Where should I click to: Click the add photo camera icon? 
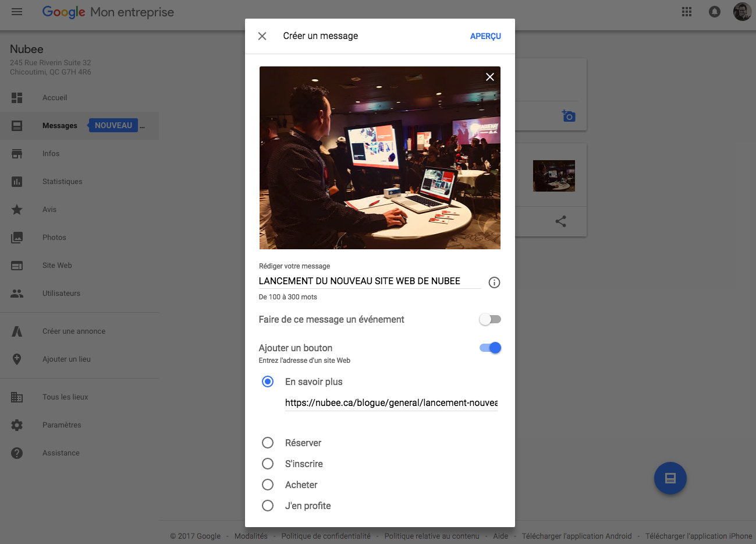[569, 116]
